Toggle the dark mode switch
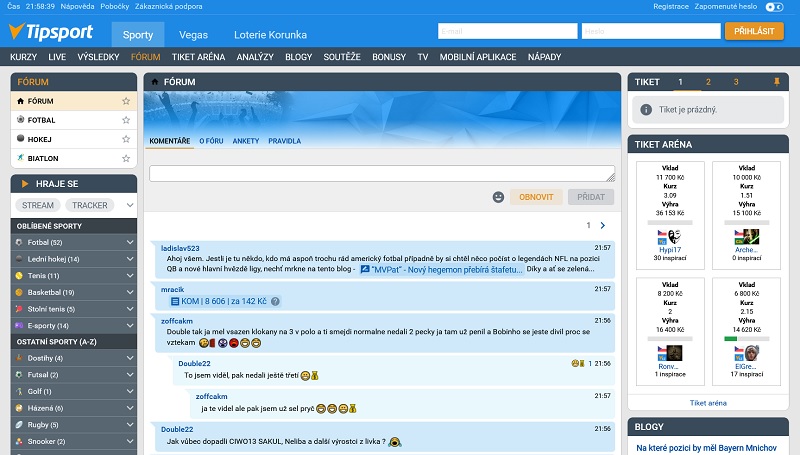The width and height of the screenshot is (800, 455). [773, 6]
